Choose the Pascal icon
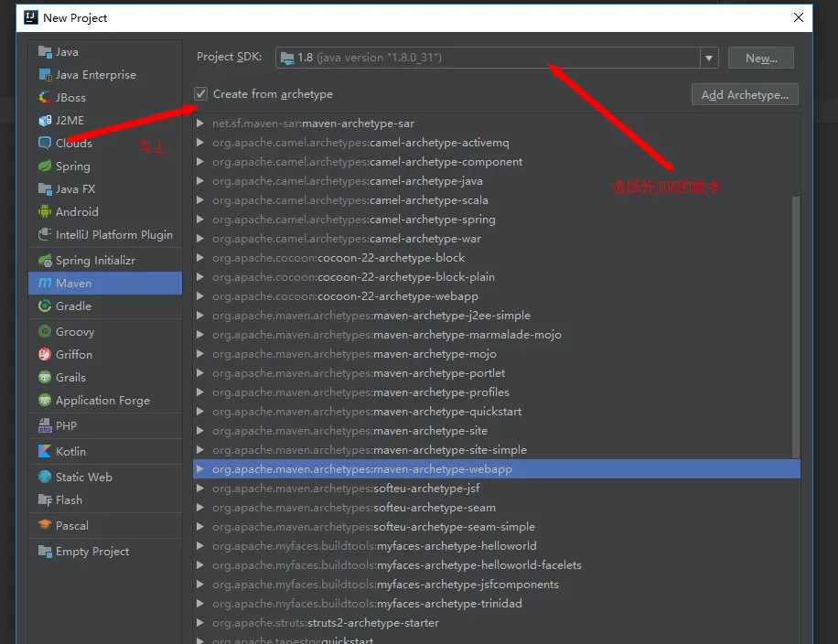The image size is (838, 644). click(x=45, y=525)
